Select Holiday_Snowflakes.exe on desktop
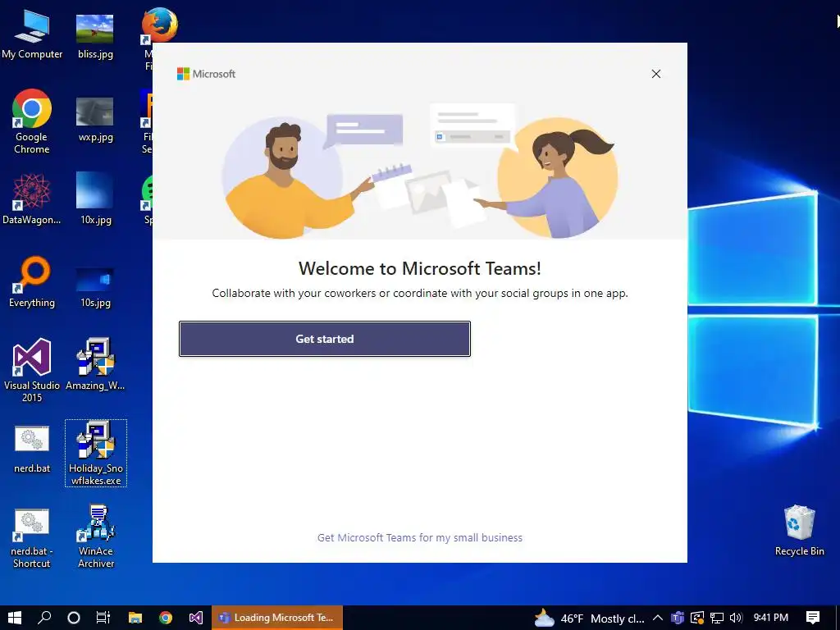The width and height of the screenshot is (840, 630). [x=96, y=453]
